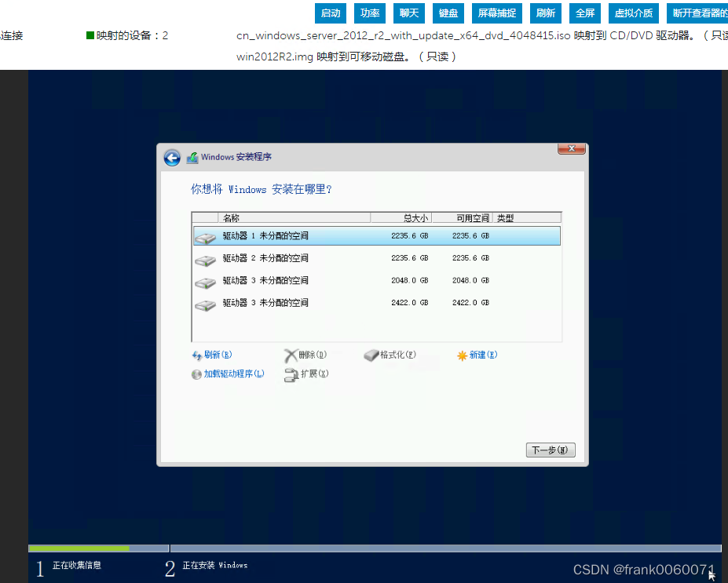Screen dimensions: 728x583
Task: Click the format drive icon beside 格式化(F)
Action: (x=371, y=355)
